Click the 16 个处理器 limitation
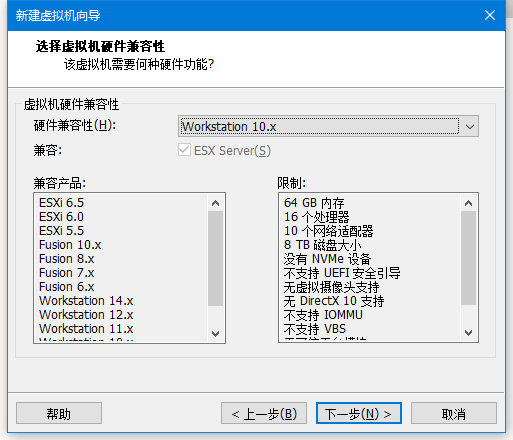This screenshot has width=513, height=440. coord(317,217)
